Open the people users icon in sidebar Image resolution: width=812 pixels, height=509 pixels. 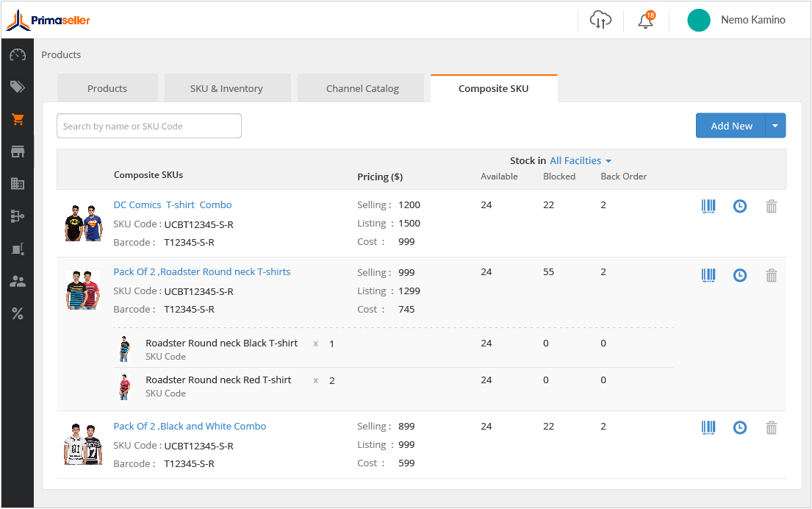(x=18, y=282)
